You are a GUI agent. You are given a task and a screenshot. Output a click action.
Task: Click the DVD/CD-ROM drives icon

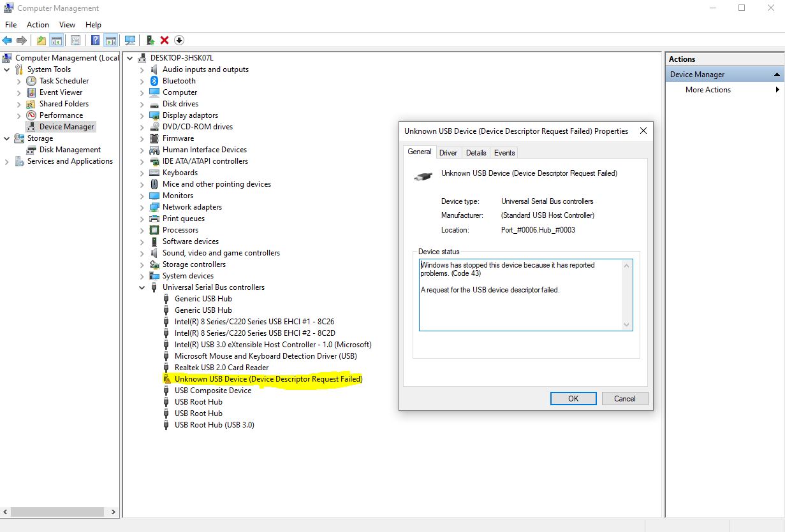tap(154, 127)
